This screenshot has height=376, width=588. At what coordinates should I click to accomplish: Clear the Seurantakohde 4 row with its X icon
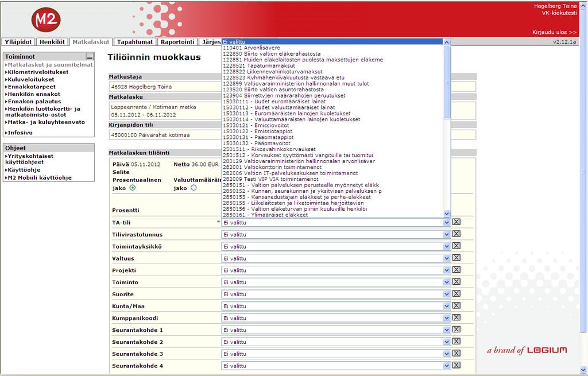click(x=457, y=366)
